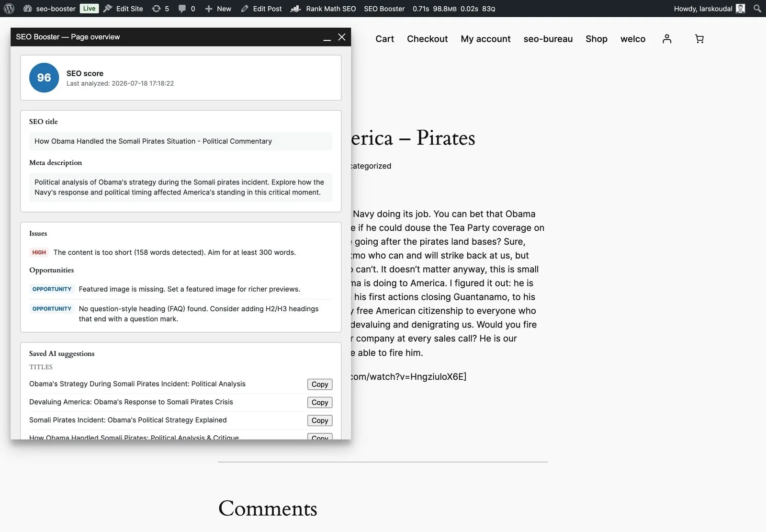The height and width of the screenshot is (532, 766).
Task: Open the comments bubble showing 0
Action: click(x=187, y=9)
